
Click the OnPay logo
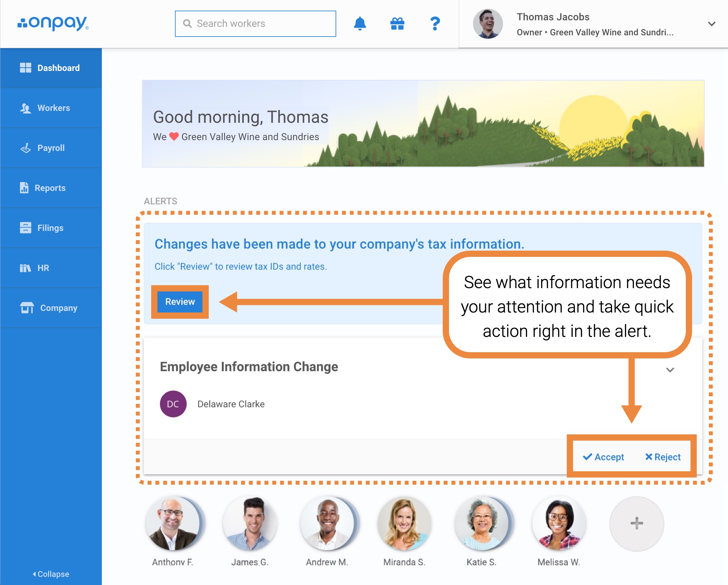tap(53, 23)
